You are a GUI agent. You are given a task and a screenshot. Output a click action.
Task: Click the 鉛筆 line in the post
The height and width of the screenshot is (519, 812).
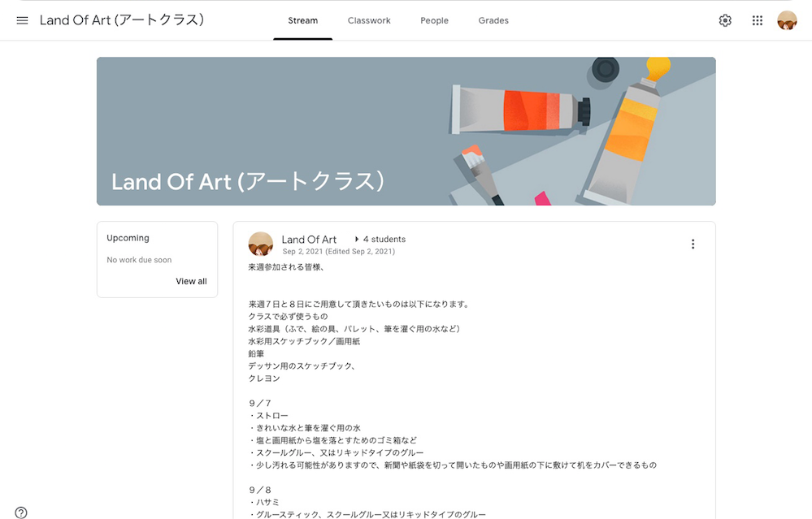click(x=256, y=353)
